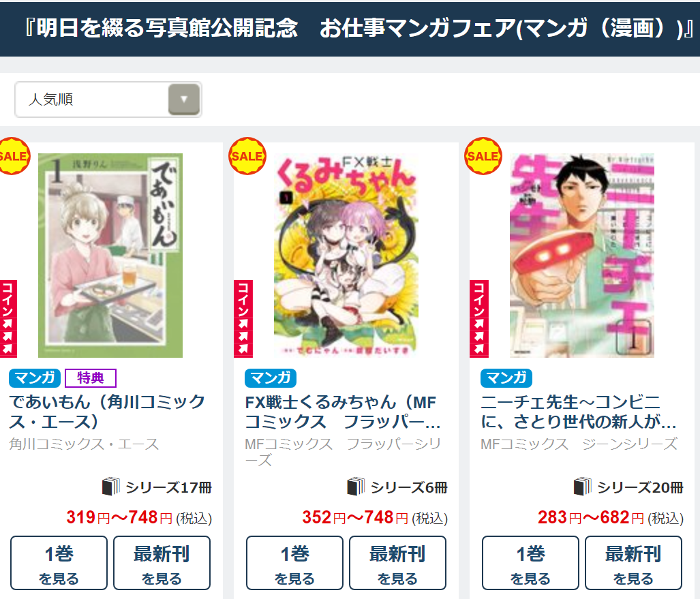Click the 特典 tag on であいもん
This screenshot has height=599, width=700.
point(91,378)
